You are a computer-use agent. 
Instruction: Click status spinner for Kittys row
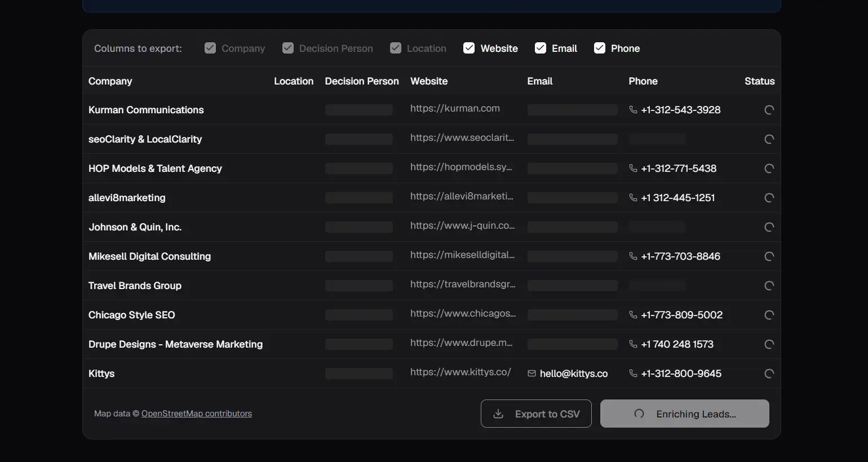tap(769, 374)
